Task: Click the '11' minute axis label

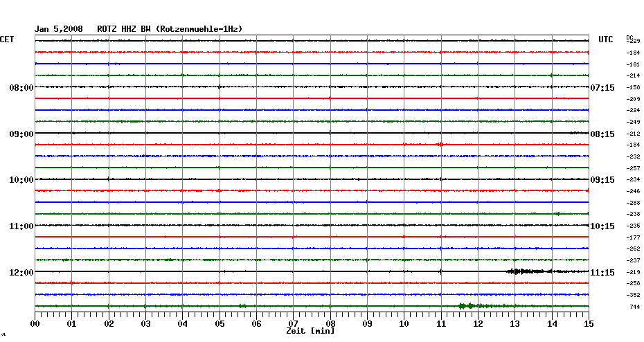Action: click(441, 323)
